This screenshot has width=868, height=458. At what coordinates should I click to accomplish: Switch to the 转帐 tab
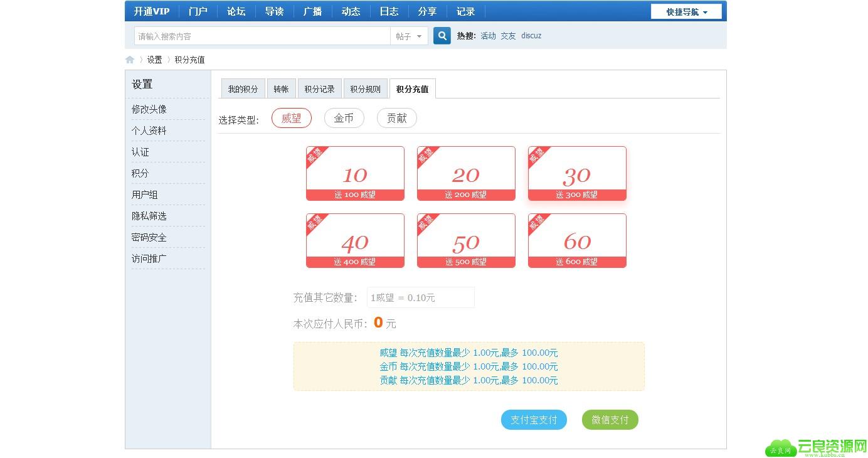coord(281,89)
